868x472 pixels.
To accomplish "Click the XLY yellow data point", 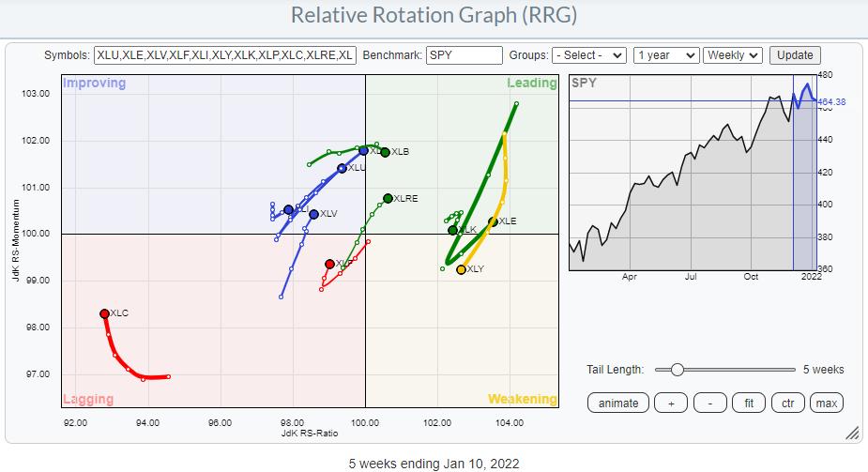I will pyautogui.click(x=461, y=269).
